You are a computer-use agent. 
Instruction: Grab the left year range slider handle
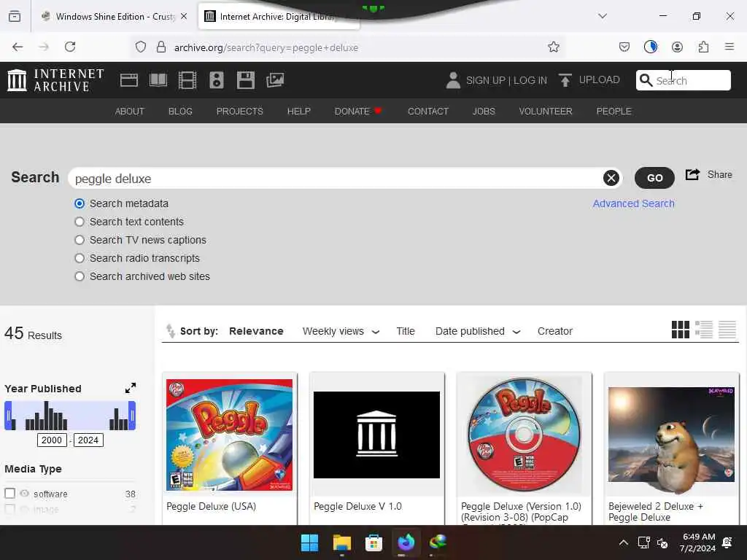pos(8,415)
